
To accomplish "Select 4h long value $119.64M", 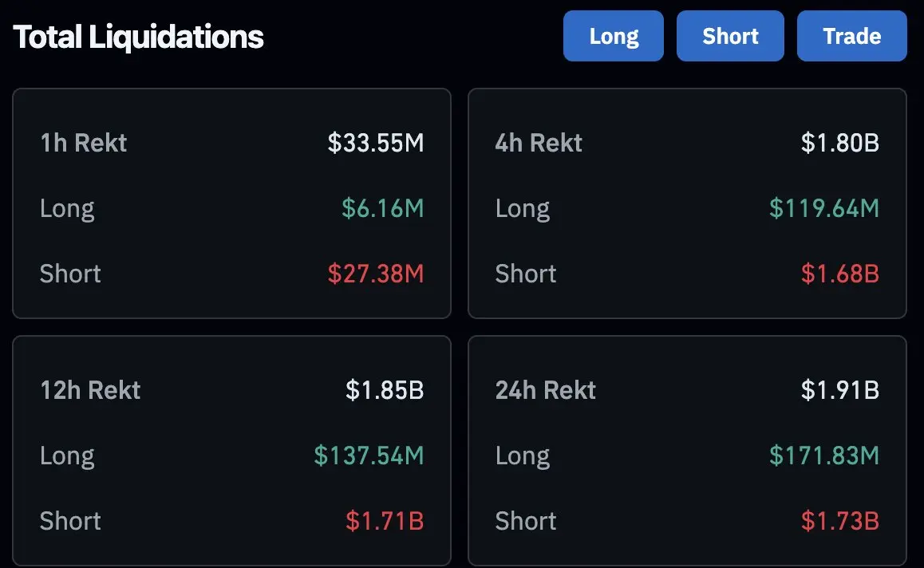I will (x=823, y=208).
